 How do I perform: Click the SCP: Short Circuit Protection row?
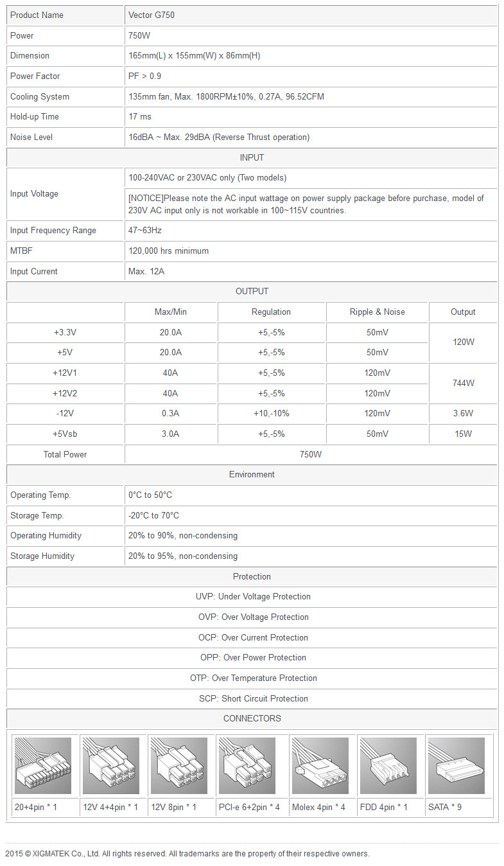tap(253, 699)
